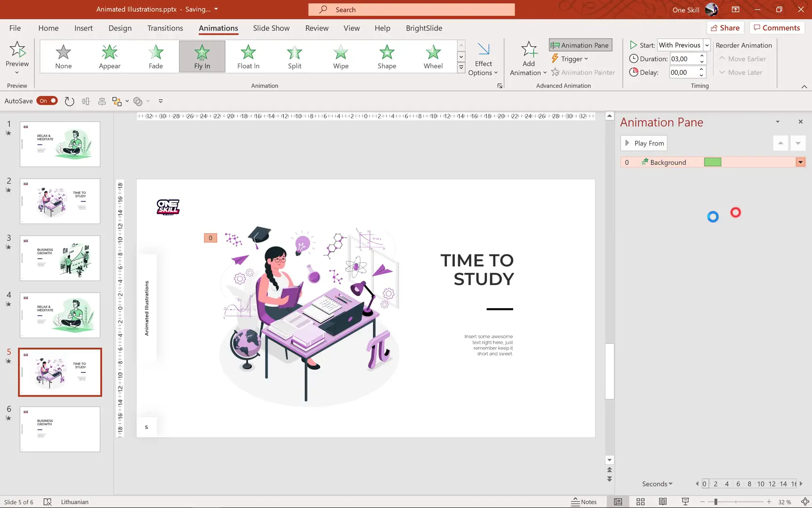
Task: Open the Background animation options dropdown
Action: pyautogui.click(x=800, y=162)
